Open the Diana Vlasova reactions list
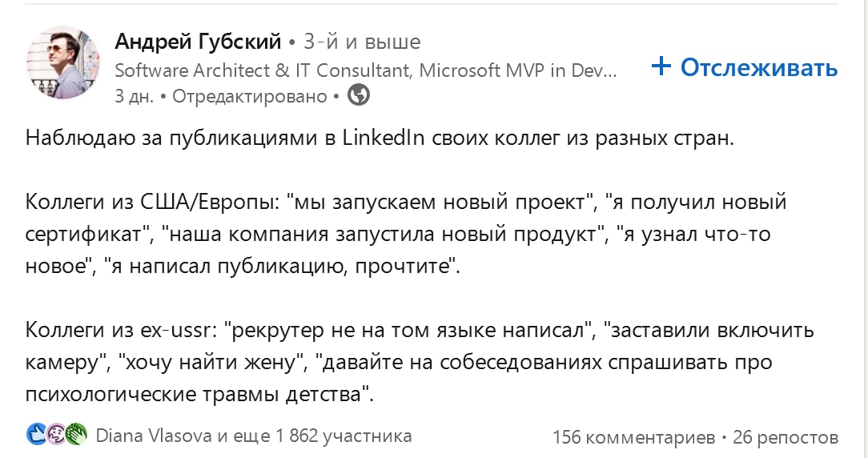Screen dimensions: 868x458 click(x=253, y=436)
